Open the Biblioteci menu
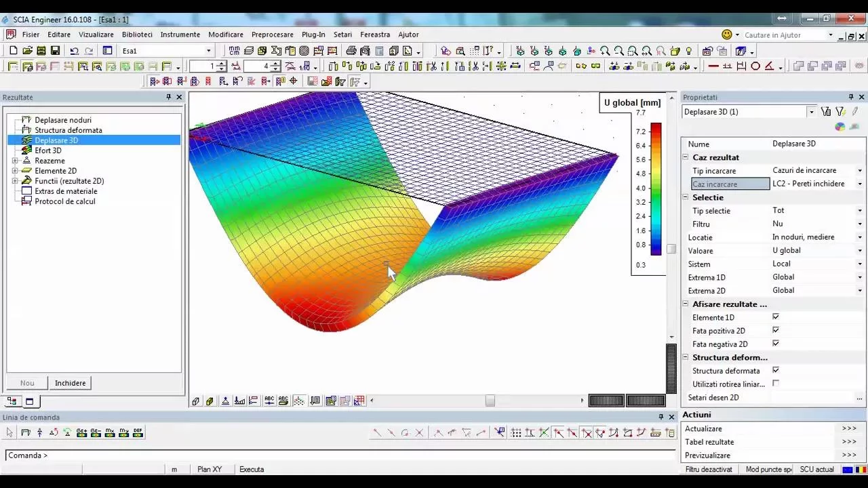Screen dimensions: 868x488 pos(137,35)
